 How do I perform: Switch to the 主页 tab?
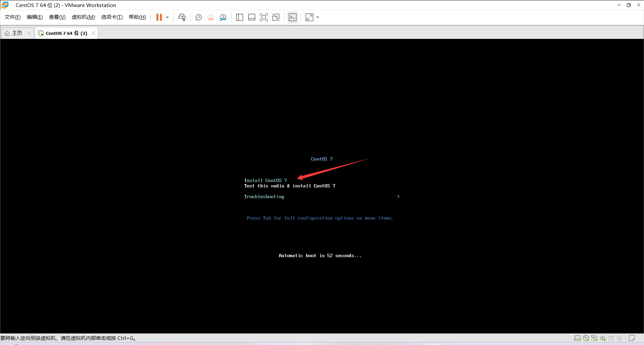17,33
